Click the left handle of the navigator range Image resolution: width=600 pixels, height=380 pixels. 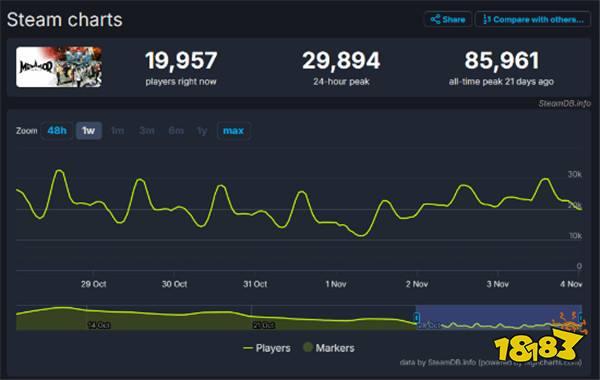pyautogui.click(x=417, y=317)
